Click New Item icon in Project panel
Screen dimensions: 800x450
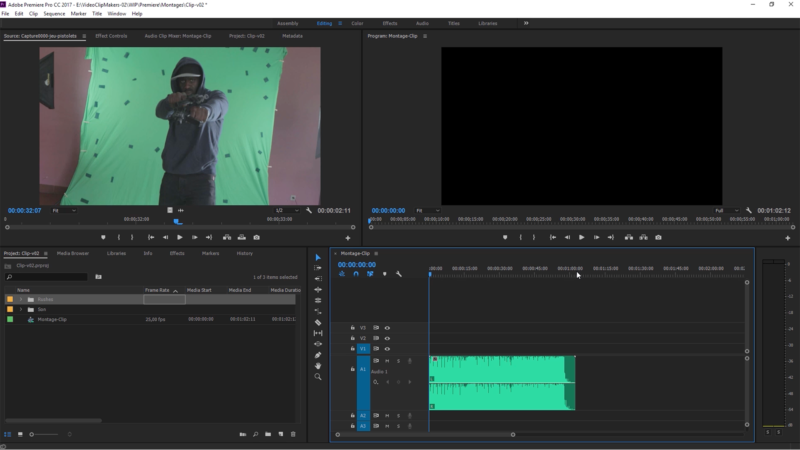281,434
